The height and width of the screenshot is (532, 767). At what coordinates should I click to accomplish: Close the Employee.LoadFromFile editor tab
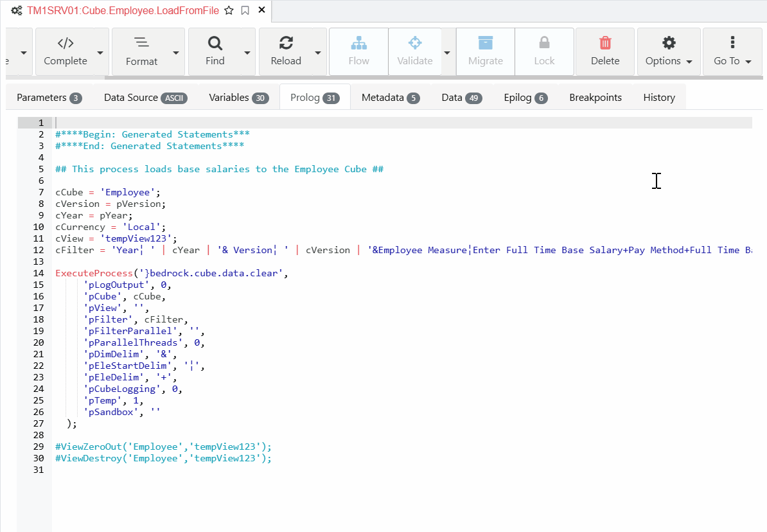pos(260,11)
